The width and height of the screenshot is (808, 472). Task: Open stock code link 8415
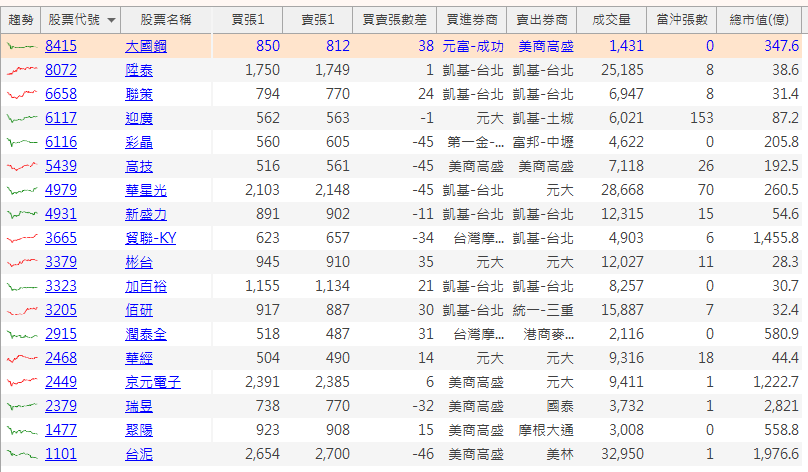click(x=61, y=46)
